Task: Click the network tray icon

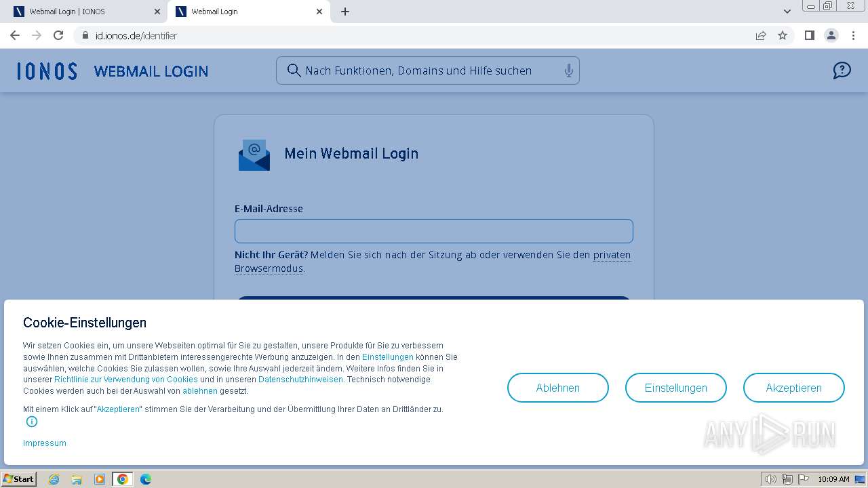Action: [x=787, y=479]
